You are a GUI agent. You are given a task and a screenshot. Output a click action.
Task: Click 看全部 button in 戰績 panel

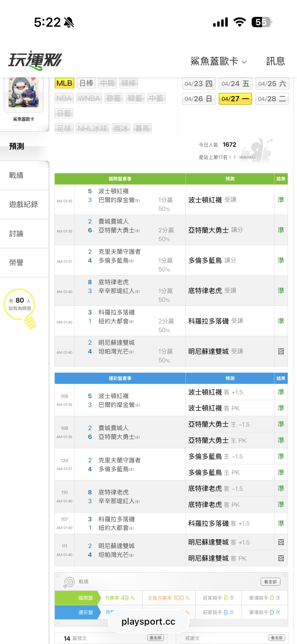[x=270, y=582]
